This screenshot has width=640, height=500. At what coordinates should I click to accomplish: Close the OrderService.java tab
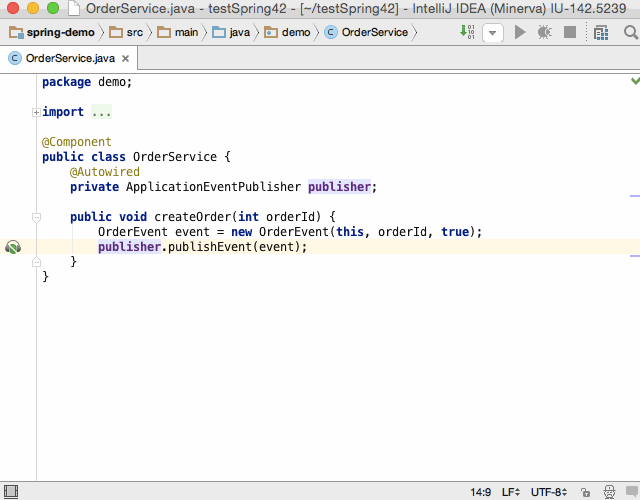pos(126,58)
